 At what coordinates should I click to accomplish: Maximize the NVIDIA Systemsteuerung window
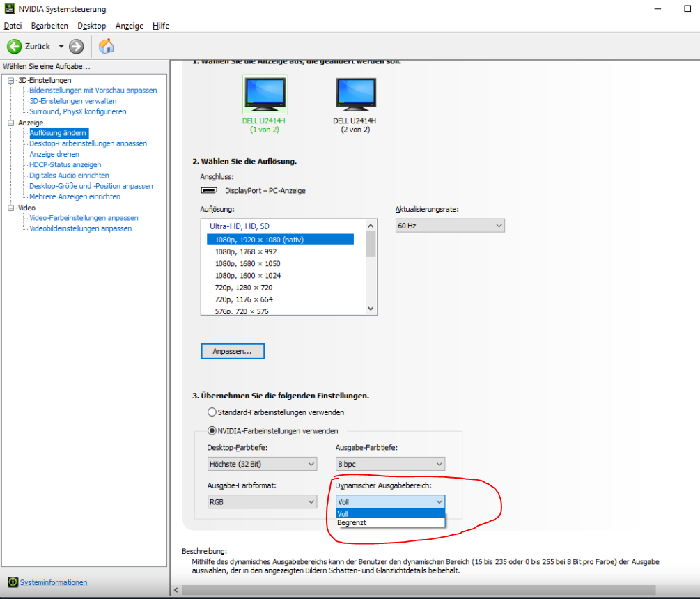click(x=687, y=8)
